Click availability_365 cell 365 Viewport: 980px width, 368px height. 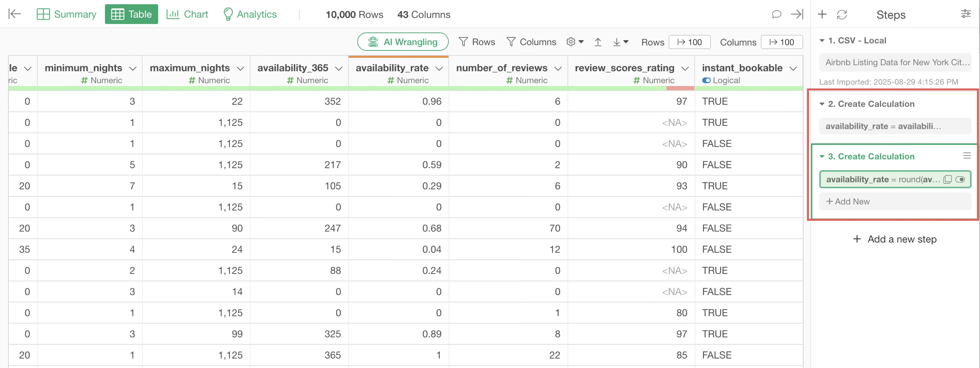[x=299, y=355]
